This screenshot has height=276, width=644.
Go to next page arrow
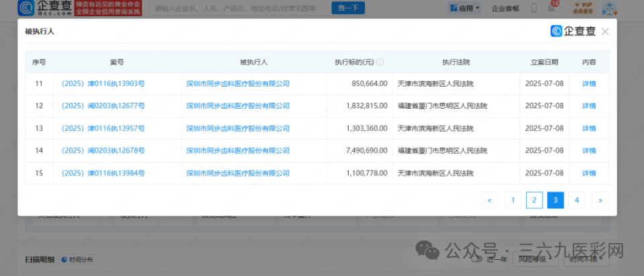600,200
